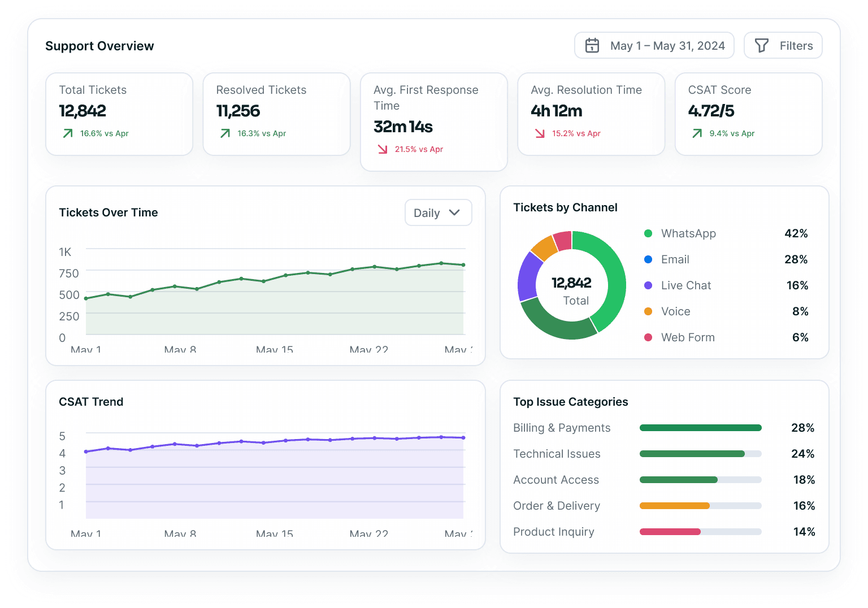Select the Live Chat channel label

pyautogui.click(x=686, y=285)
